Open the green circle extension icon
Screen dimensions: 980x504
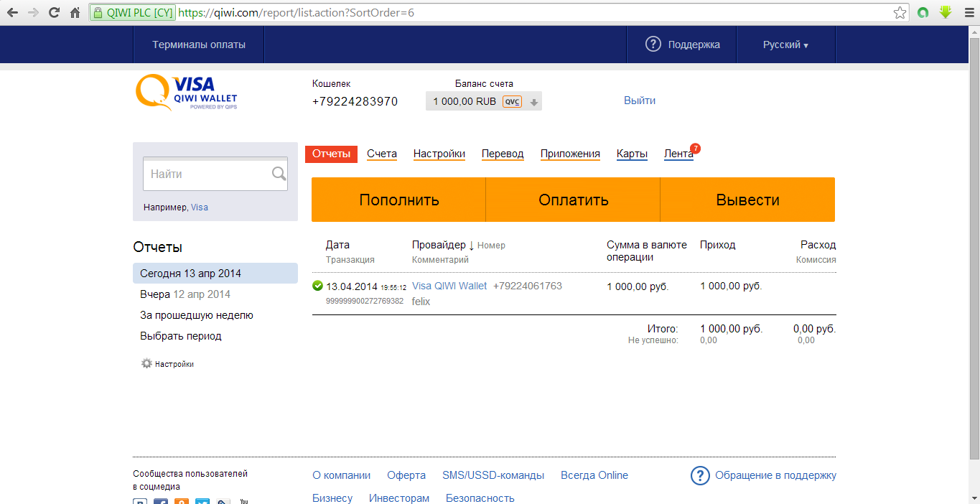(x=923, y=12)
